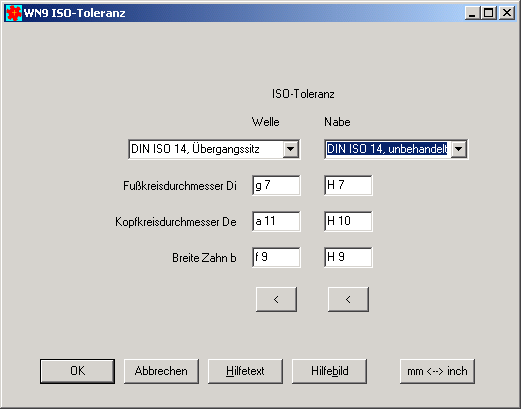This screenshot has height=409, width=521.
Task: Click the Nabe Breite Zahn b field H 9
Action: (x=348, y=257)
